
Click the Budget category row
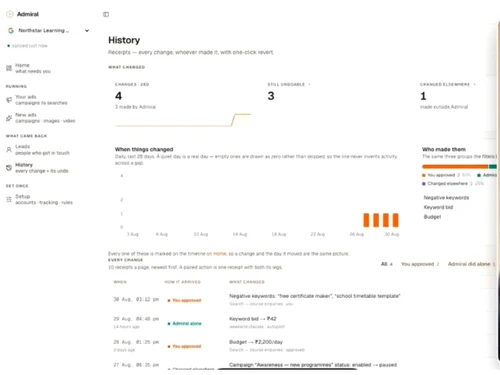(432, 217)
